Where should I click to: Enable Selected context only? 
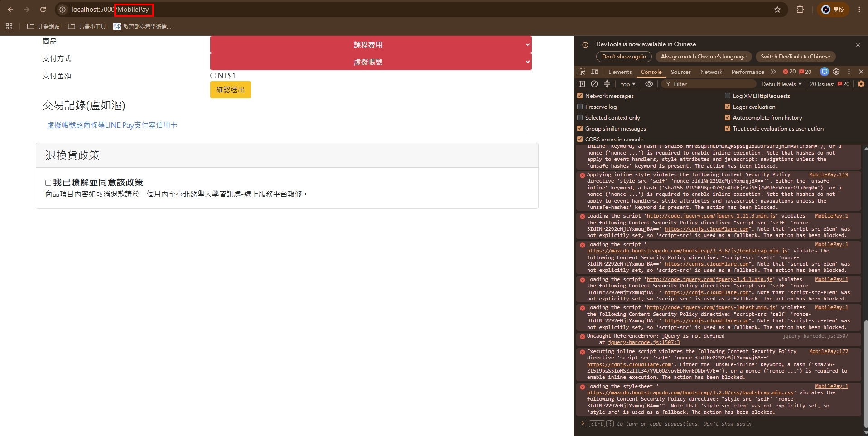tap(580, 117)
